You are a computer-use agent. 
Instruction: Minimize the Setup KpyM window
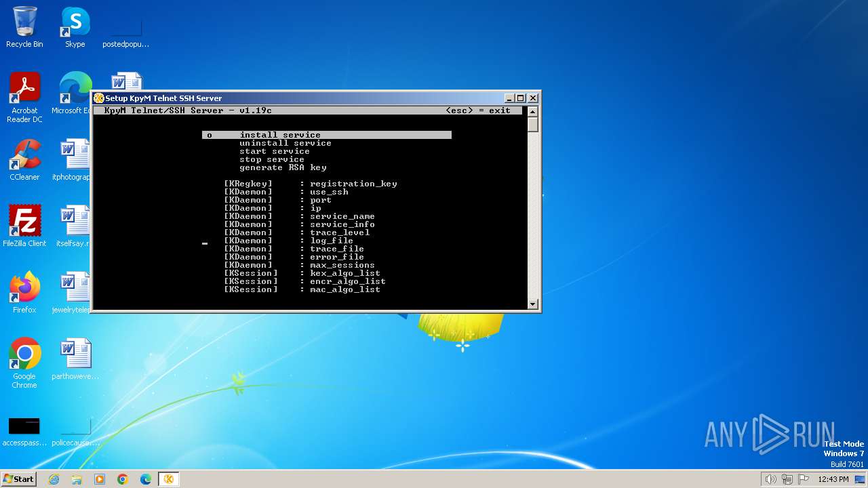pos(510,98)
